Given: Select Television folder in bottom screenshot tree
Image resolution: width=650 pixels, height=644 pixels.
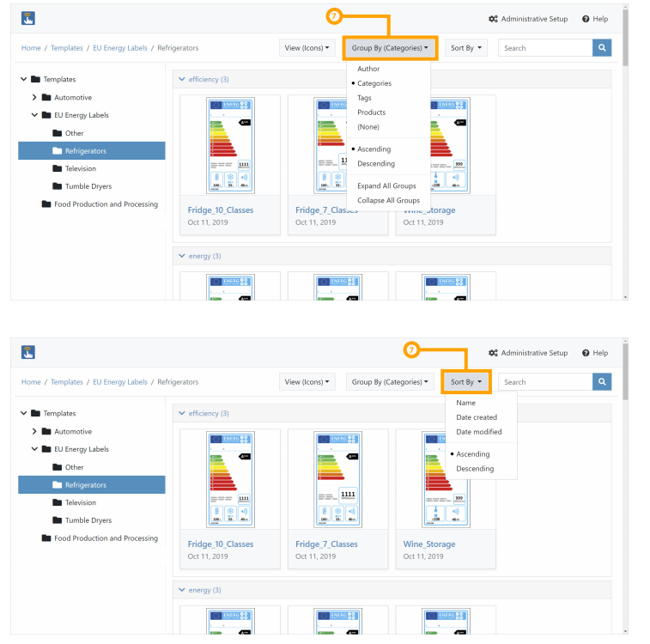Looking at the screenshot, I should [75, 502].
